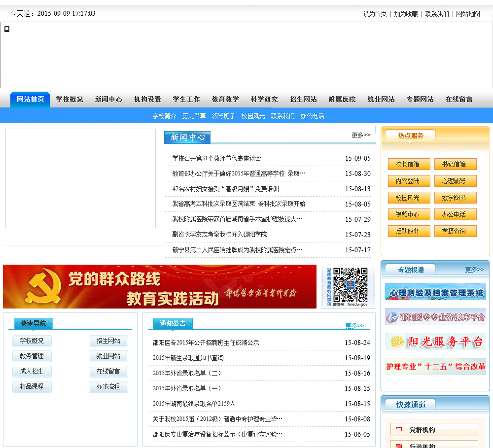Open 领导班子 submenu link

pos(223,116)
